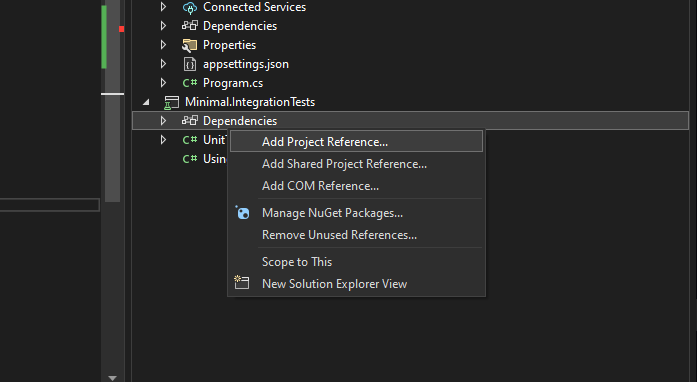The width and height of the screenshot is (697, 382).
Task: Expand the selected Dependencies node arrow
Action: [163, 121]
